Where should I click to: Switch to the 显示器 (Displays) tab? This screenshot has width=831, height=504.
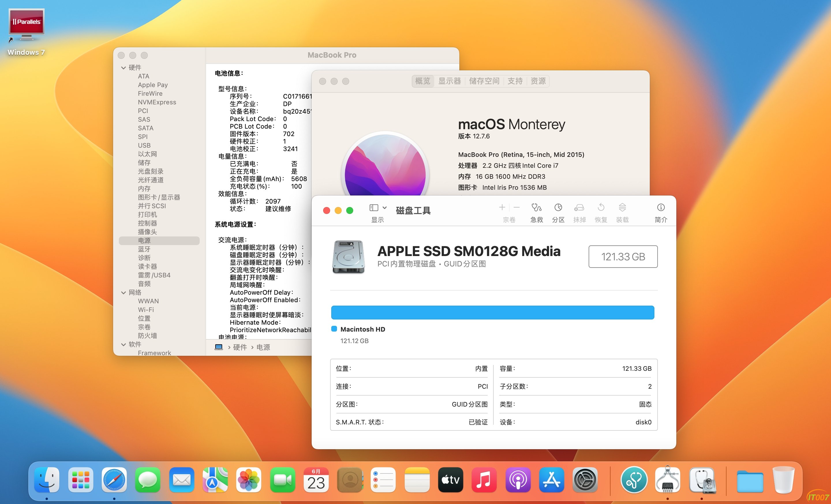pyautogui.click(x=450, y=81)
